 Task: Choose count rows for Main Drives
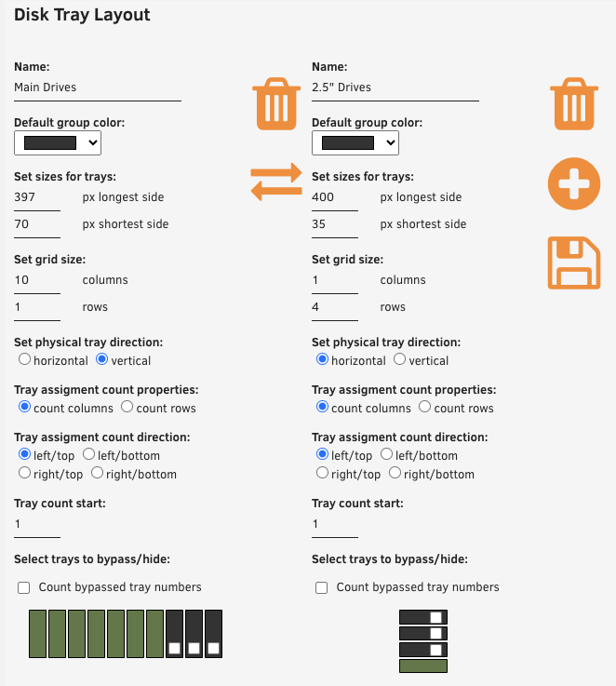(x=127, y=407)
